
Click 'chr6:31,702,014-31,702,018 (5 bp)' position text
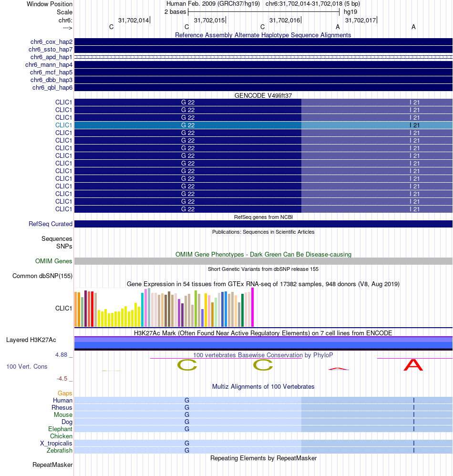pos(313,4)
